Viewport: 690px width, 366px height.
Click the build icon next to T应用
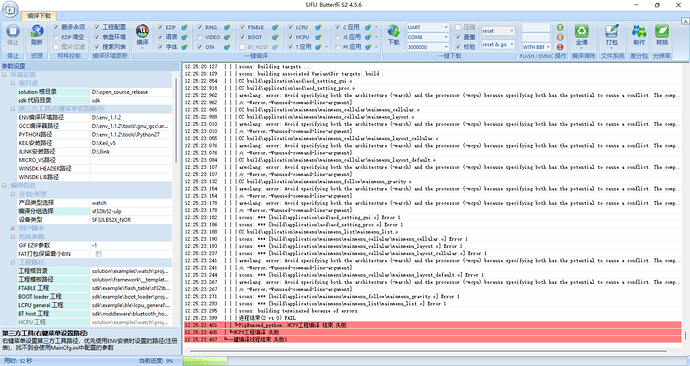click(x=318, y=47)
